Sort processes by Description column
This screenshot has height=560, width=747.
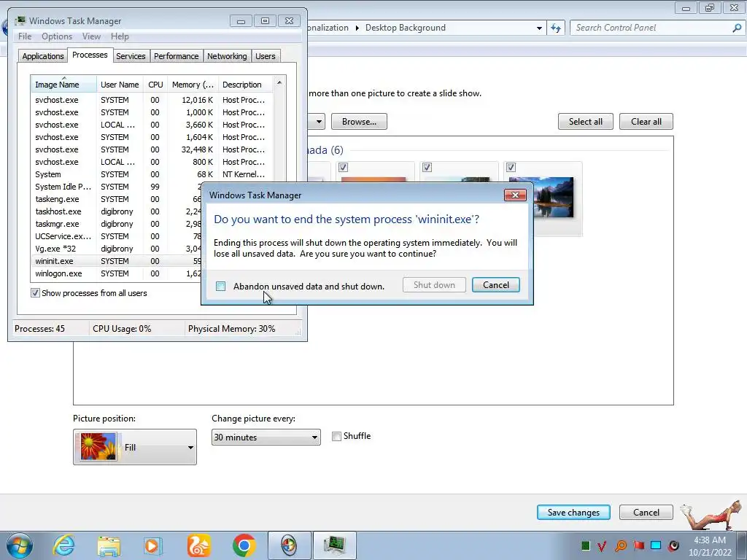(x=245, y=85)
